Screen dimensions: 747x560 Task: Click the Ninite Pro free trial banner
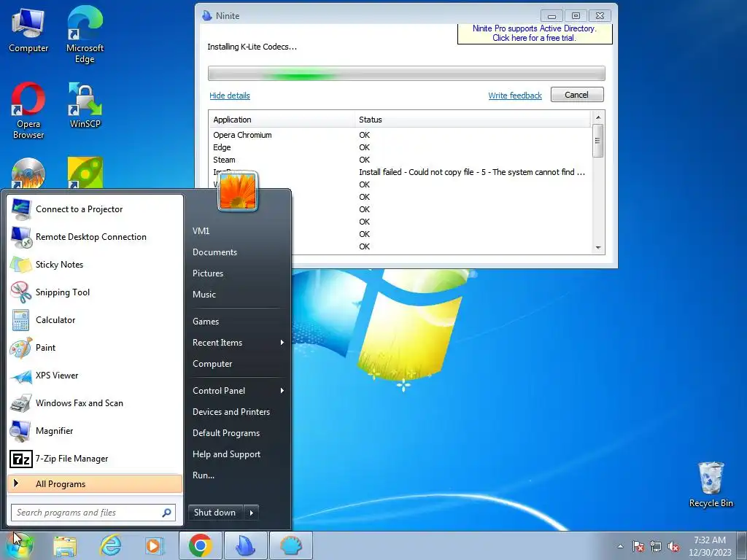[535, 34]
